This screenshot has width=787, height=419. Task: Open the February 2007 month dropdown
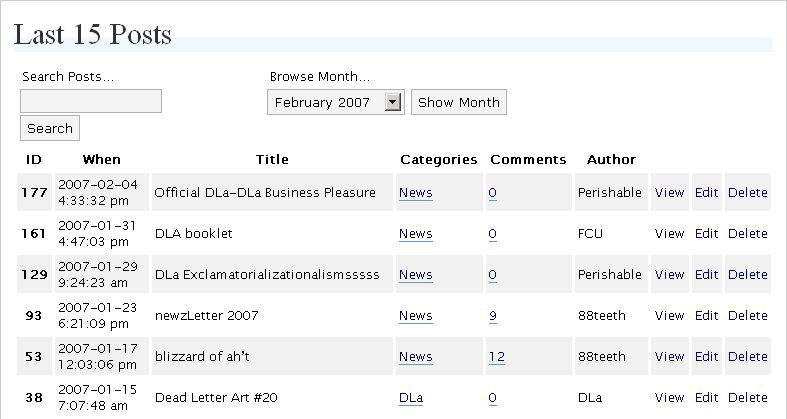[335, 102]
